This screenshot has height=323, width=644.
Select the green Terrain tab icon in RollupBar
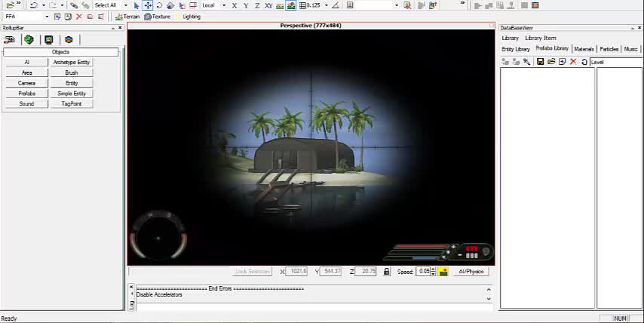pyautogui.click(x=29, y=39)
